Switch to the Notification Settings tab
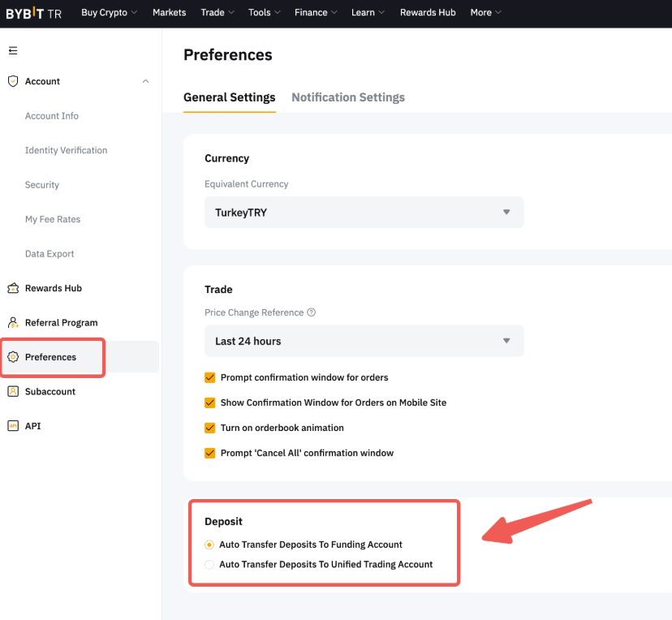The image size is (672, 620). click(347, 97)
